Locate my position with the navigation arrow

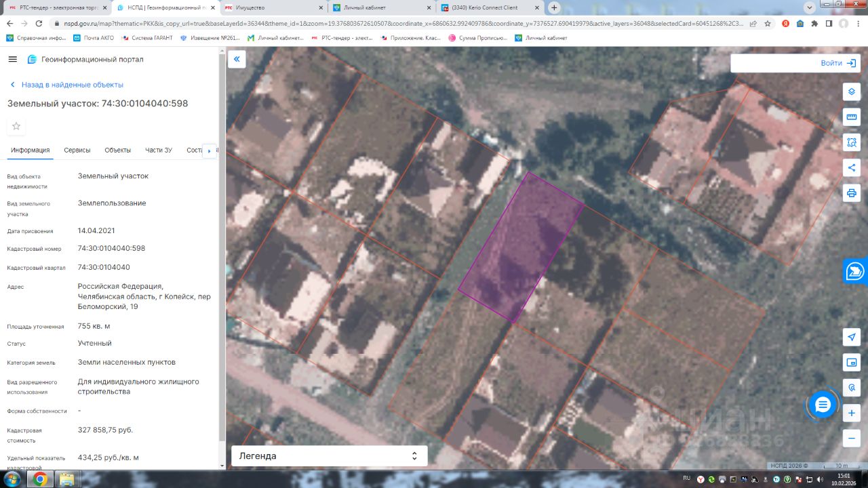pos(852,337)
